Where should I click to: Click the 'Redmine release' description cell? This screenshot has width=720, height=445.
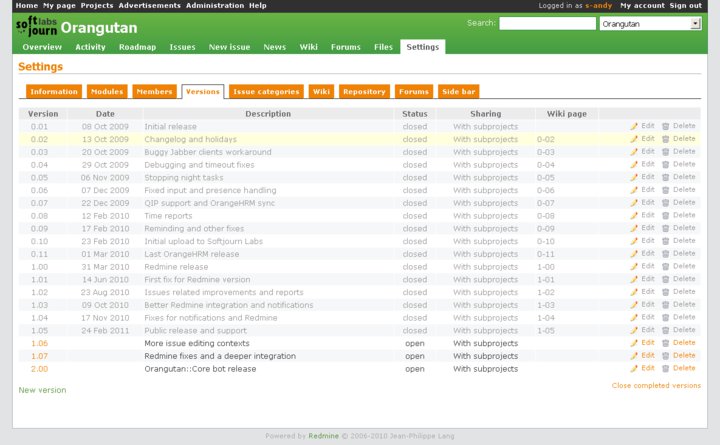(x=268, y=267)
